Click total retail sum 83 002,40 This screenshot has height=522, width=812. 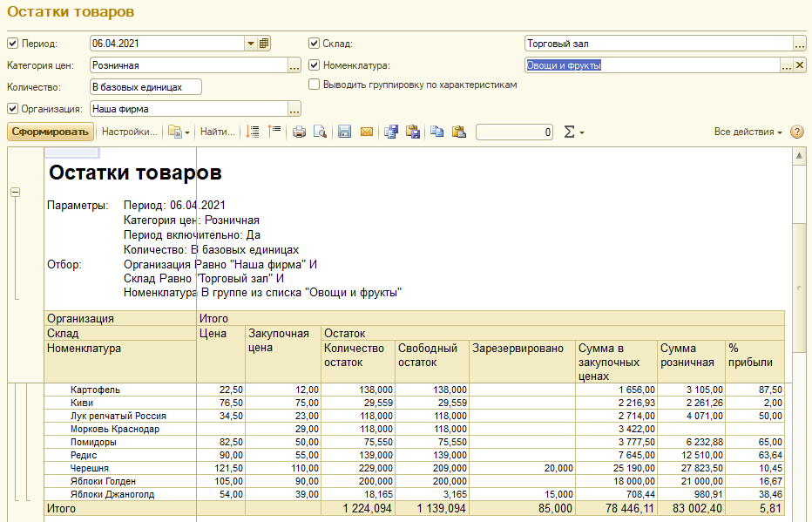pyautogui.click(x=698, y=509)
